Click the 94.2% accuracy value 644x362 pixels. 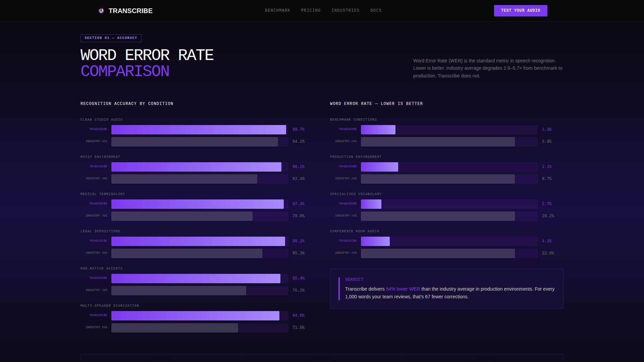click(x=298, y=141)
